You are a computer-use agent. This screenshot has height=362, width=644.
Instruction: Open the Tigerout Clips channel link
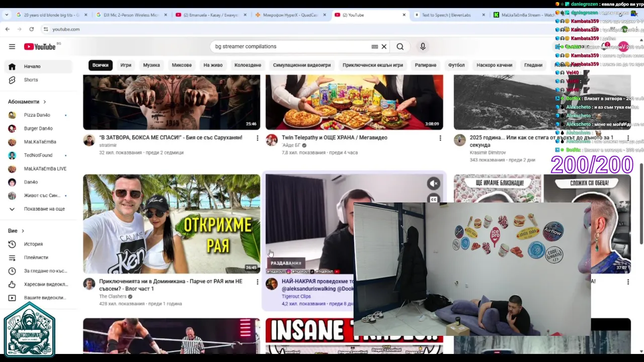click(296, 297)
